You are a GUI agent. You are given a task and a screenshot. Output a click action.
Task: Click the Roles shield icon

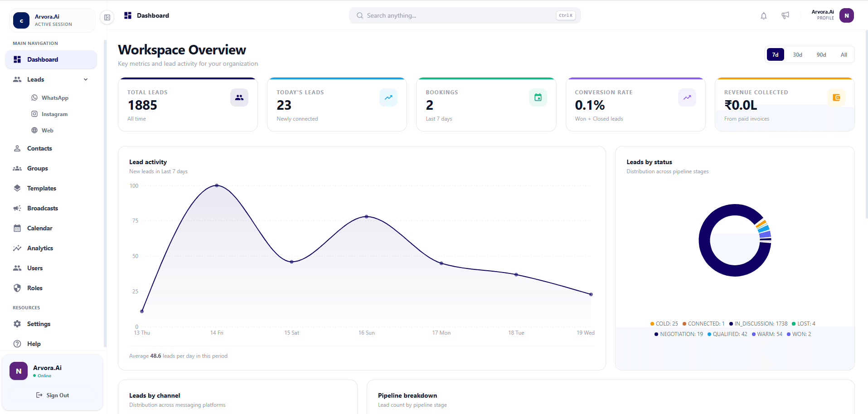[x=17, y=288]
